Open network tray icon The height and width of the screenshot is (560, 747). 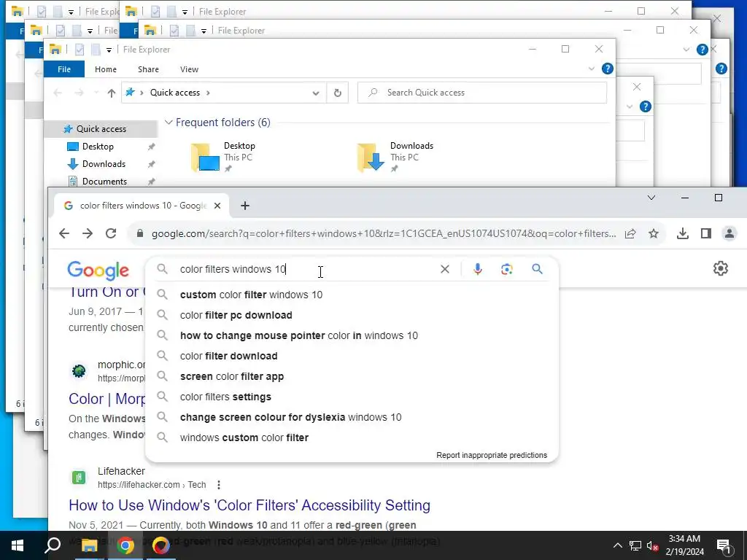click(635, 545)
